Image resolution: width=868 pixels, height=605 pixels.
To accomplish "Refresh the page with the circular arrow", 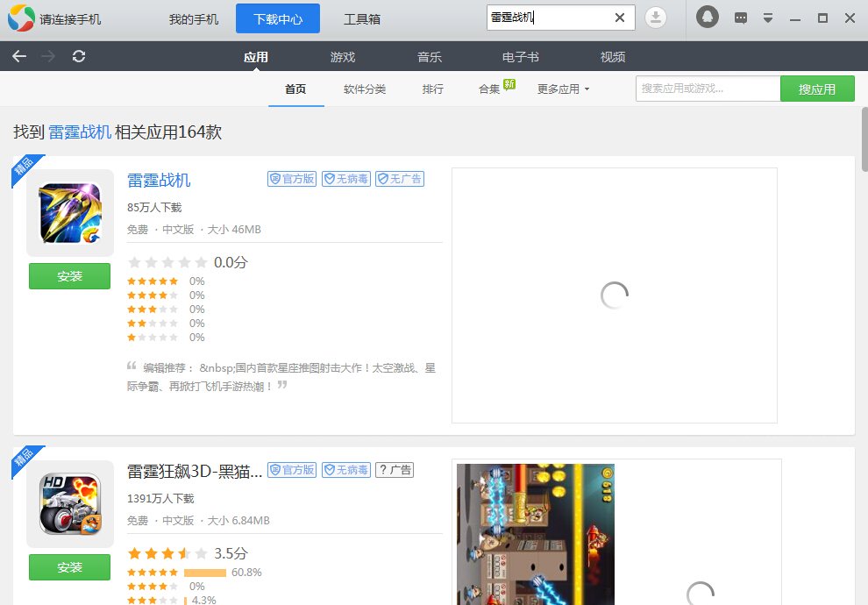I will pyautogui.click(x=79, y=56).
